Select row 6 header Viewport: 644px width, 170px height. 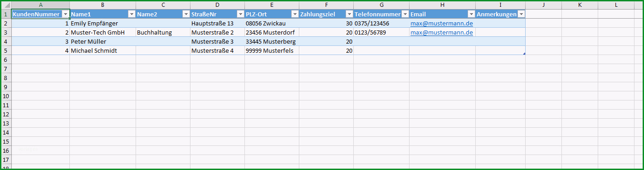(6, 60)
